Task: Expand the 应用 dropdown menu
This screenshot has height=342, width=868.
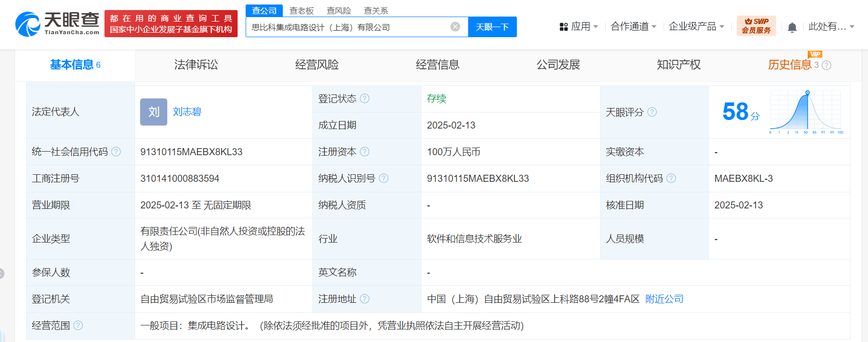Action: point(579,27)
